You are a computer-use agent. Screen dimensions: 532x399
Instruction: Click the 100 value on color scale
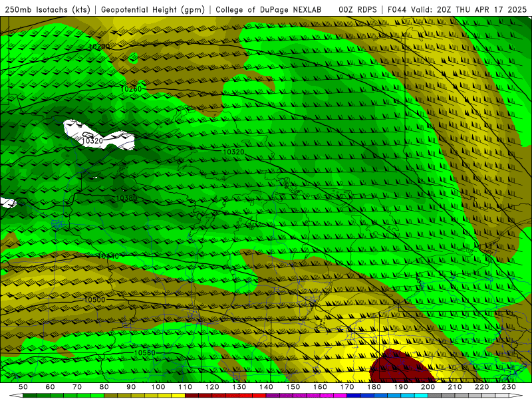158,387
